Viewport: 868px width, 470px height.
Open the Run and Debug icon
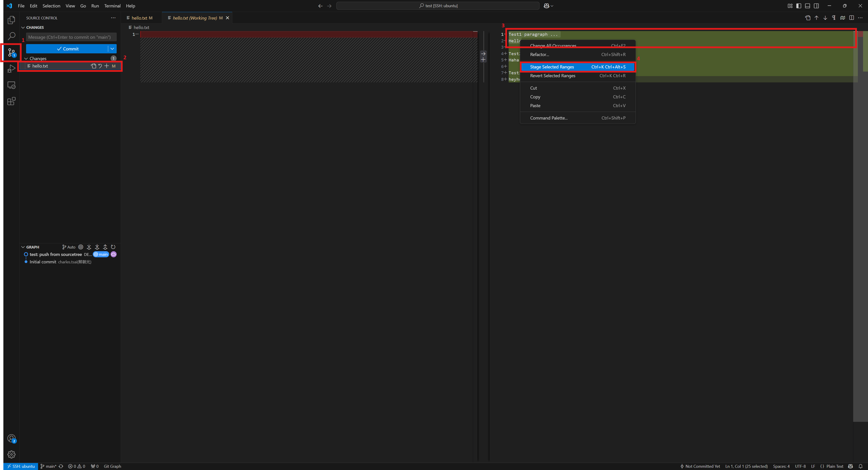(x=11, y=68)
